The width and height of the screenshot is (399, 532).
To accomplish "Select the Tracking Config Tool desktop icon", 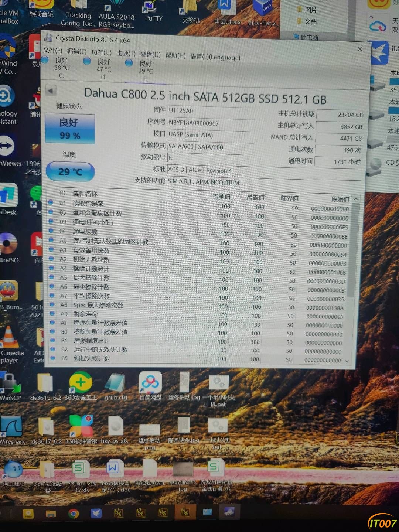I will [x=79, y=14].
